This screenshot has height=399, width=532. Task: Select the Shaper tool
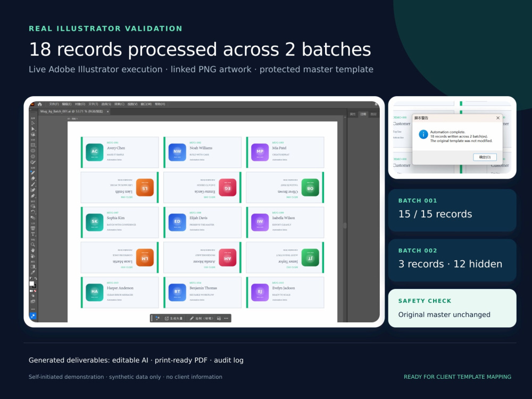[x=33, y=162]
